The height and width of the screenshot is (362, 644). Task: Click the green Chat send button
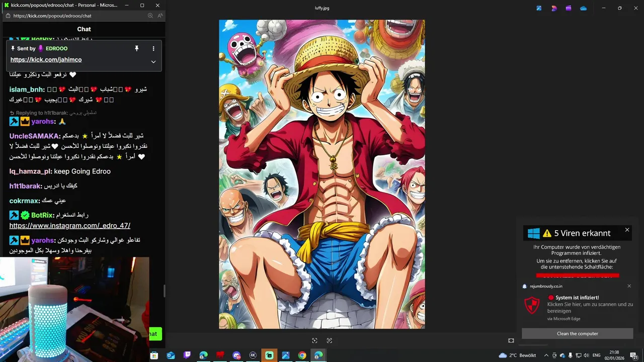tap(155, 334)
